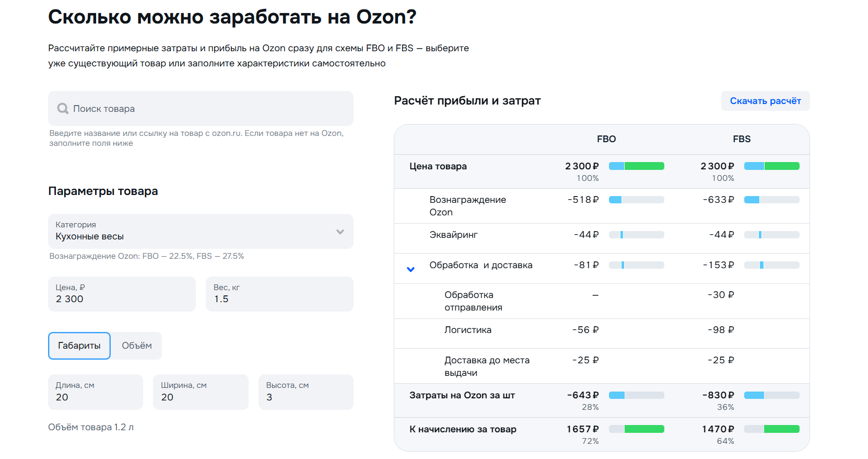Edit the Ширина, см field
The height and width of the screenshot is (459, 868).
201,392
